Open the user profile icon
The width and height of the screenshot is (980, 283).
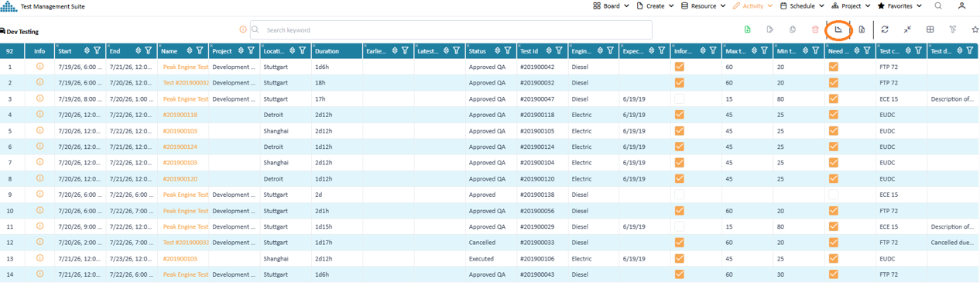(962, 5)
